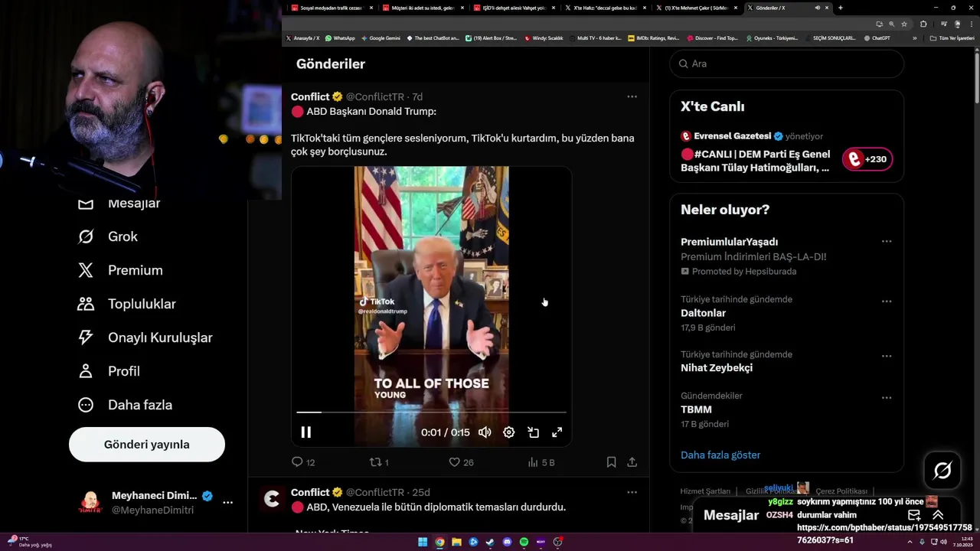Open Onaylı Kuruluşlar in the sidebar
Image resolution: width=980 pixels, height=551 pixels.
pos(145,337)
